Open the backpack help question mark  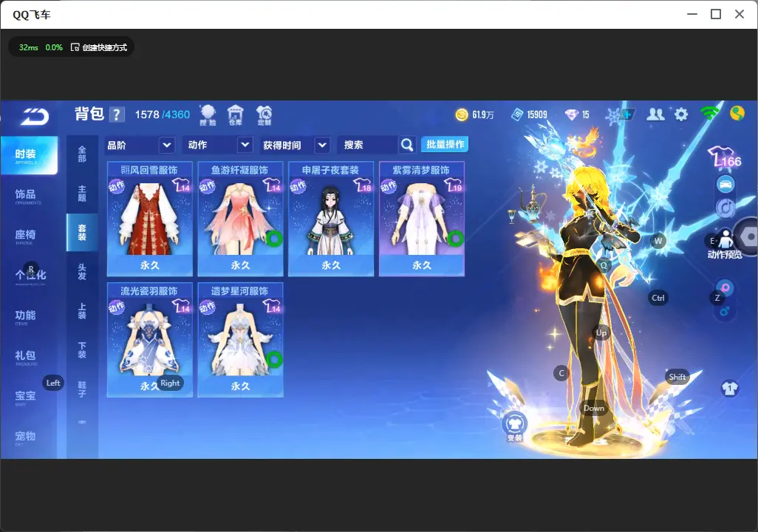coord(117,115)
